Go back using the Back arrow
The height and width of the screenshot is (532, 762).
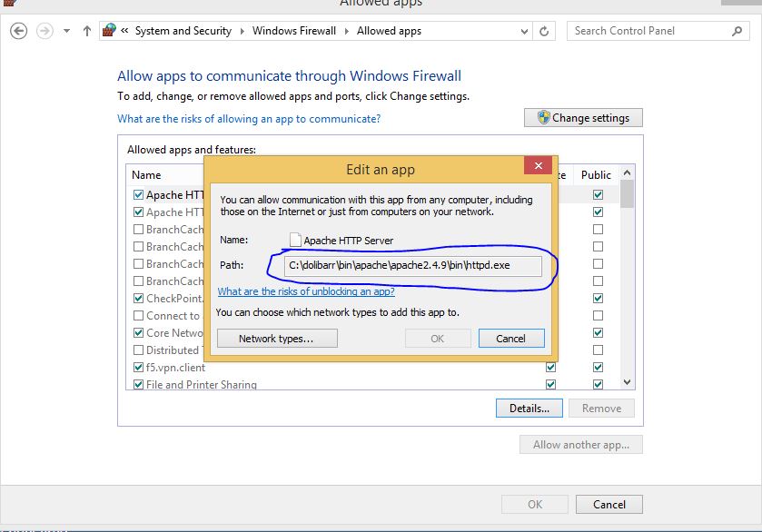point(18,31)
